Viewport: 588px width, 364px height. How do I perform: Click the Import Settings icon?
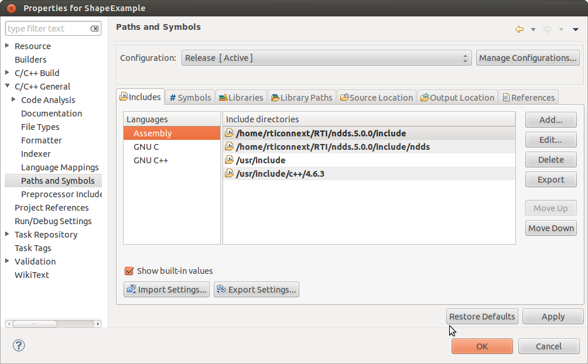click(130, 289)
